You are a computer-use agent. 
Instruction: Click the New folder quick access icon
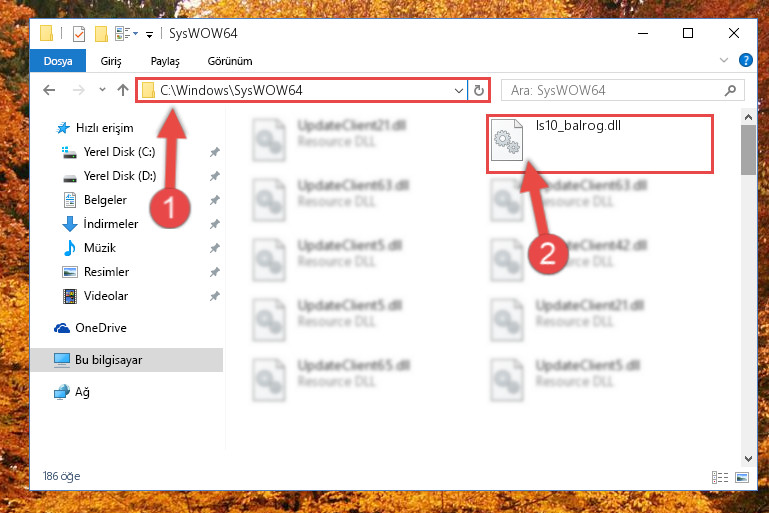[x=101, y=34]
